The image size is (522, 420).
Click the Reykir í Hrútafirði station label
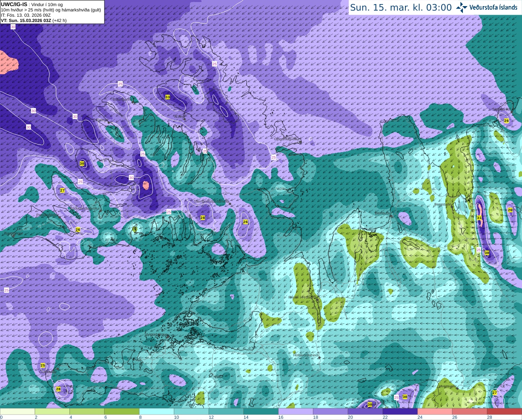click(303, 297)
